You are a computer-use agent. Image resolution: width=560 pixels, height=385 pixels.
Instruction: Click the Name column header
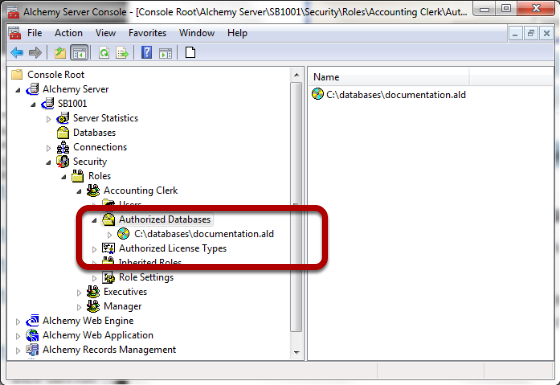389,77
